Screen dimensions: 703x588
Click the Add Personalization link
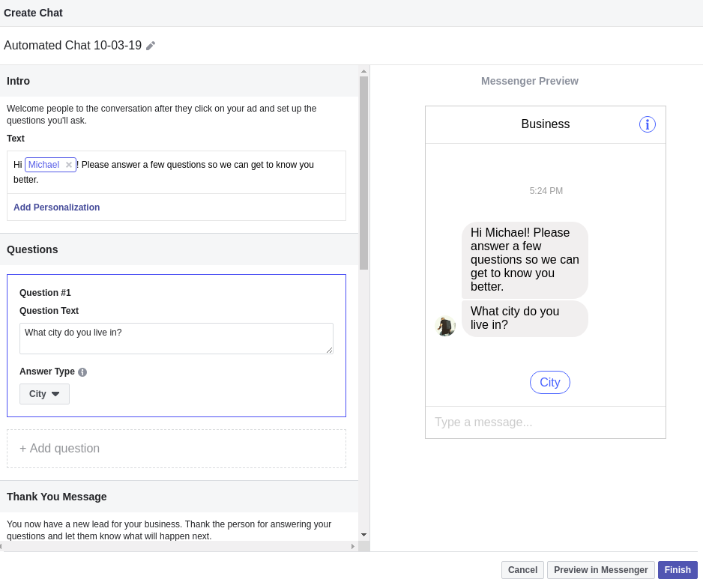[56, 207]
